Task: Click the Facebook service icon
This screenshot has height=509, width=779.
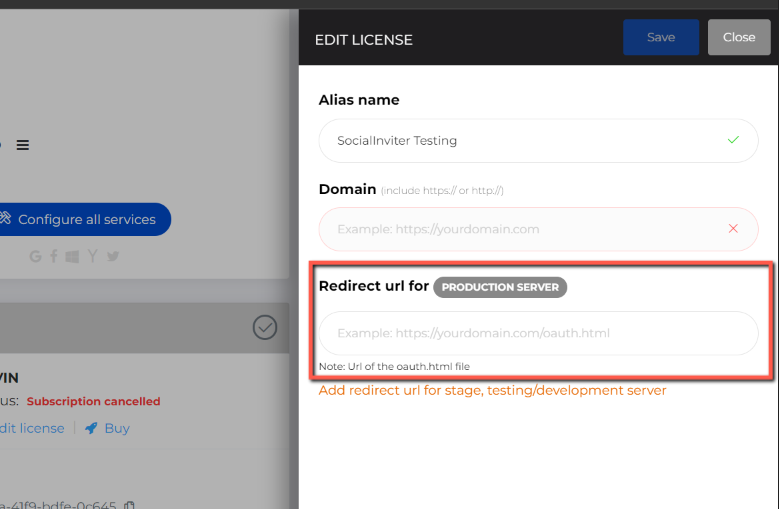Action: 54,256
